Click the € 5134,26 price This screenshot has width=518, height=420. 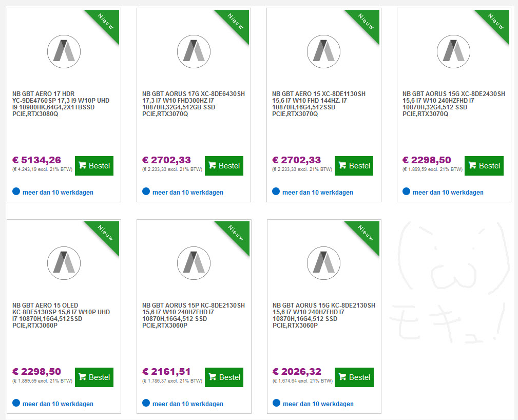tap(36, 160)
